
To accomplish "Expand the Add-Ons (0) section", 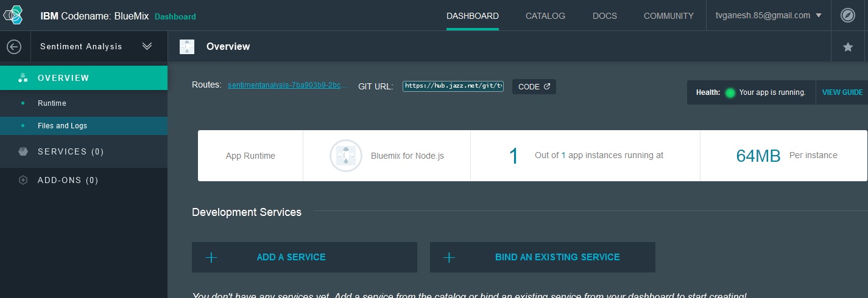I will pyautogui.click(x=68, y=180).
